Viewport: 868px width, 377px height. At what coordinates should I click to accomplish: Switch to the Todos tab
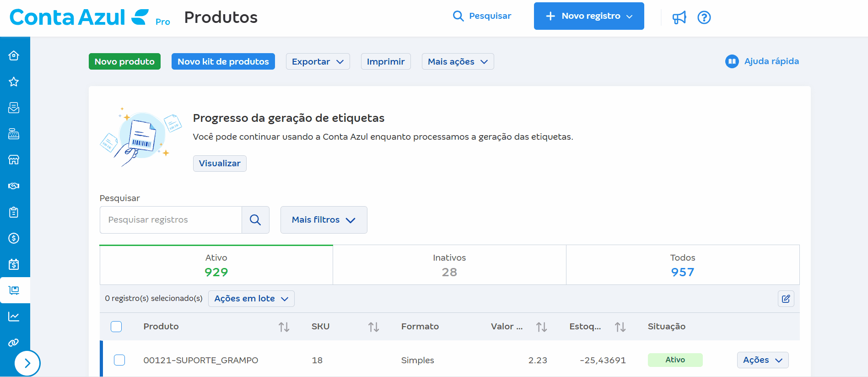(x=683, y=265)
